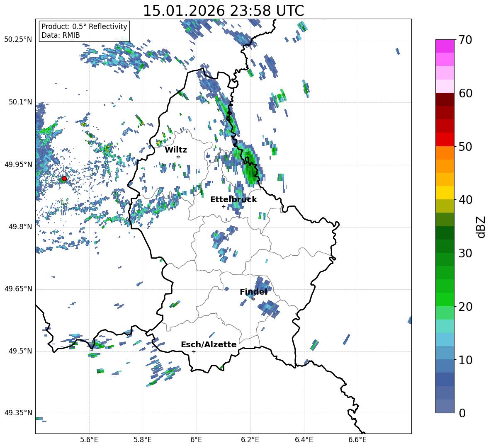Viewport: 491px width, 448px height.
Task: Click the Product: 0.5° Reflectivity text
Action: [84, 27]
